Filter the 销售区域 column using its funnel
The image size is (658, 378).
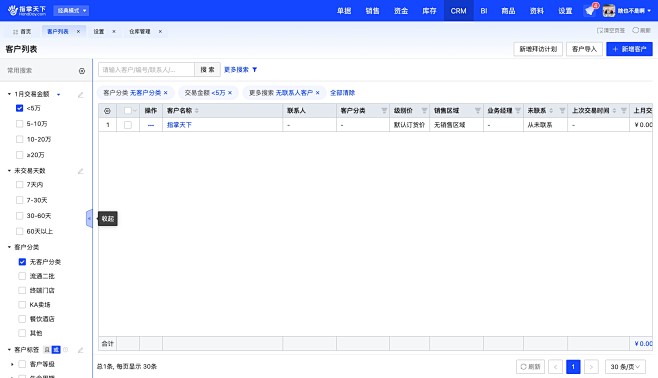click(x=478, y=111)
